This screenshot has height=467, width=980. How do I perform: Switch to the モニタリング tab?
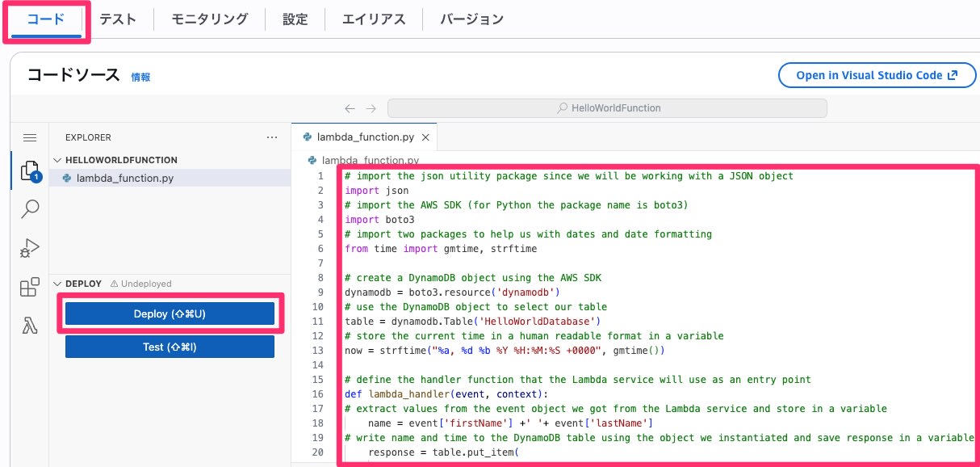[x=209, y=19]
